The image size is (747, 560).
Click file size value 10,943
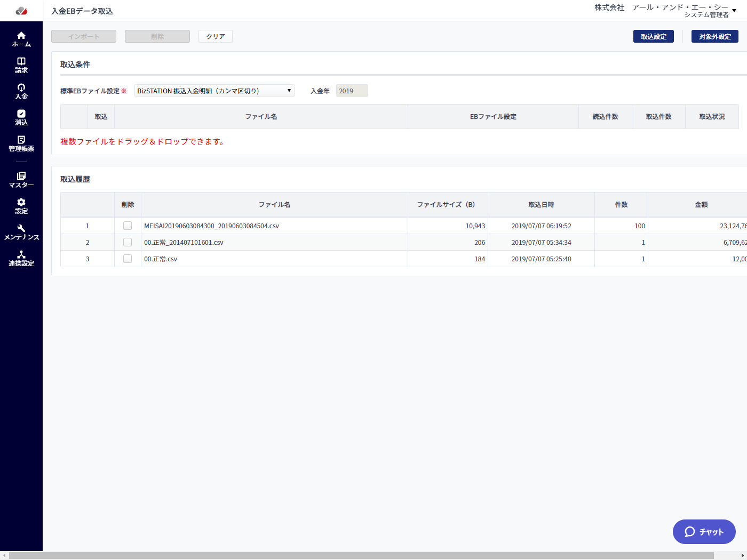click(x=475, y=226)
